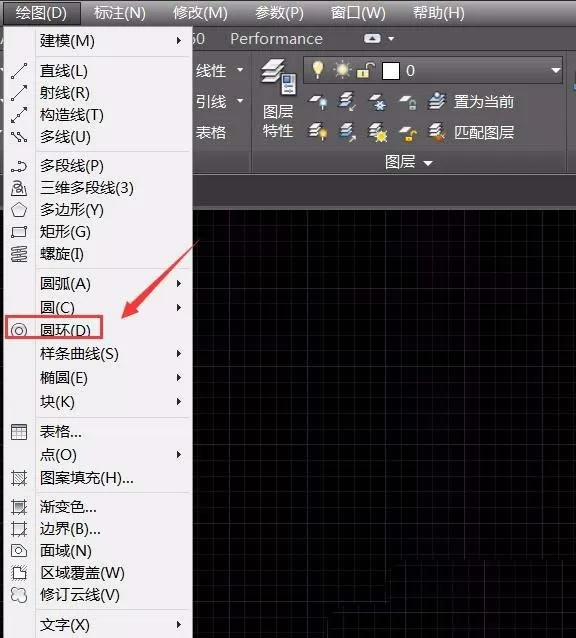The width and height of the screenshot is (576, 638).
Task: Select the Gradient (渐变色) icon
Action: click(19, 507)
